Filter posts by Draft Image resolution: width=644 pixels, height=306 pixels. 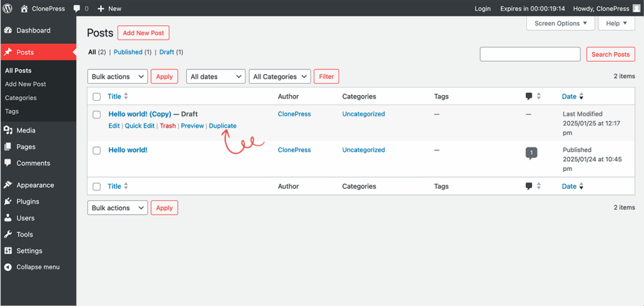tap(166, 52)
